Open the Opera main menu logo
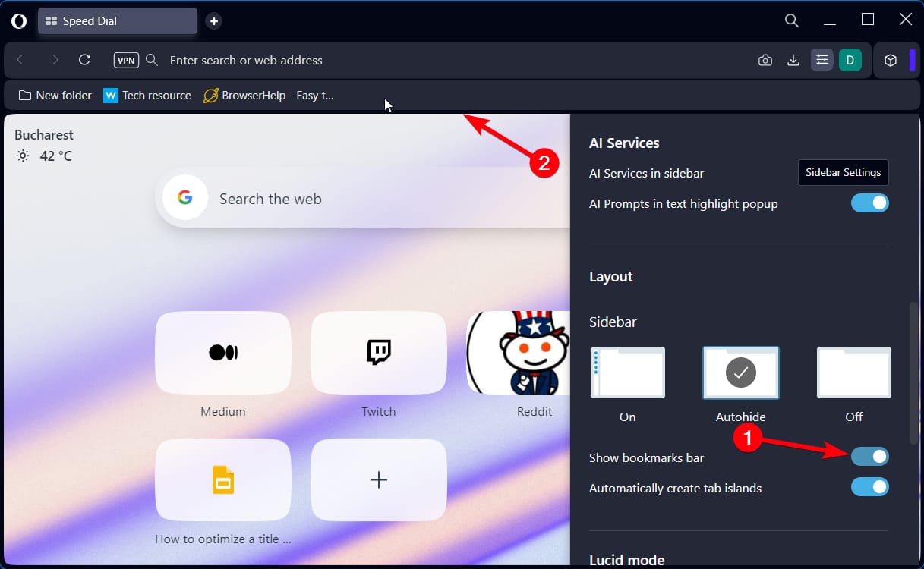Viewport: 924px width, 569px height. tap(19, 21)
